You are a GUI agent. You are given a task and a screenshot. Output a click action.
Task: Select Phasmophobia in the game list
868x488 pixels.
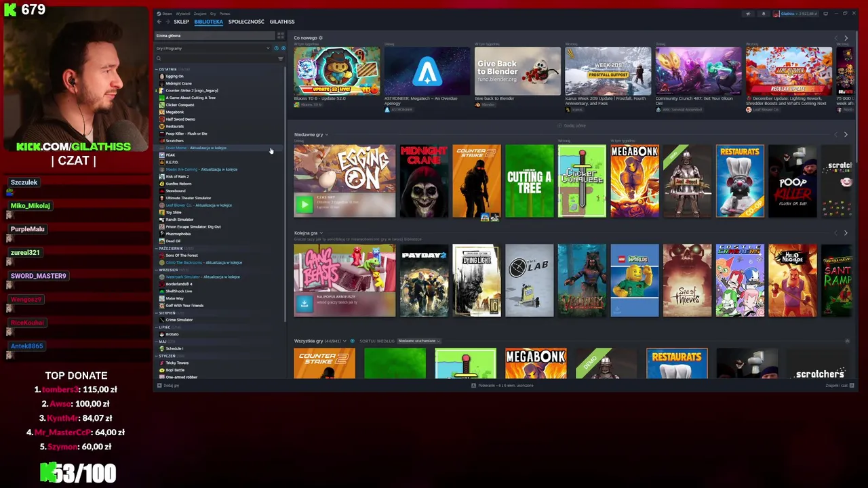[178, 234]
